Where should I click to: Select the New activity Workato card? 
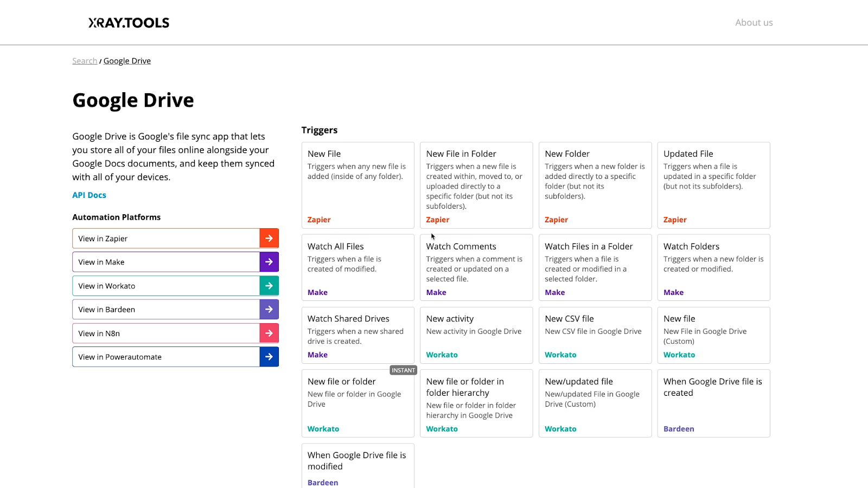(476, 336)
